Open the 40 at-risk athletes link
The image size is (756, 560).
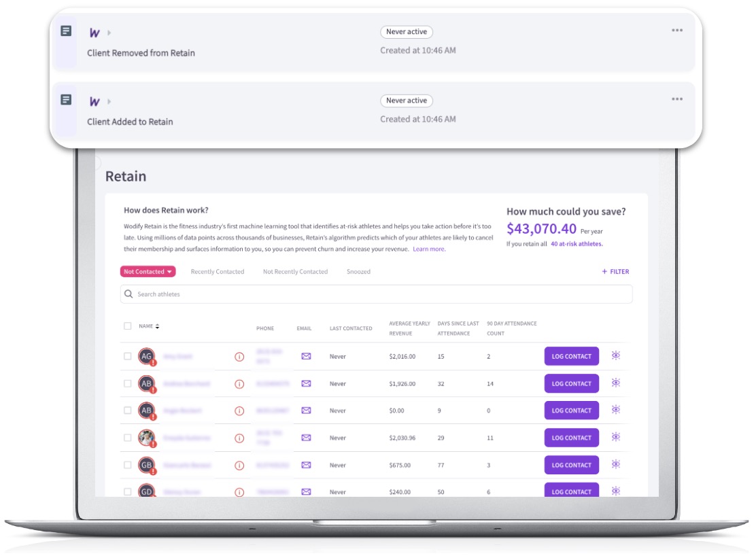click(577, 244)
